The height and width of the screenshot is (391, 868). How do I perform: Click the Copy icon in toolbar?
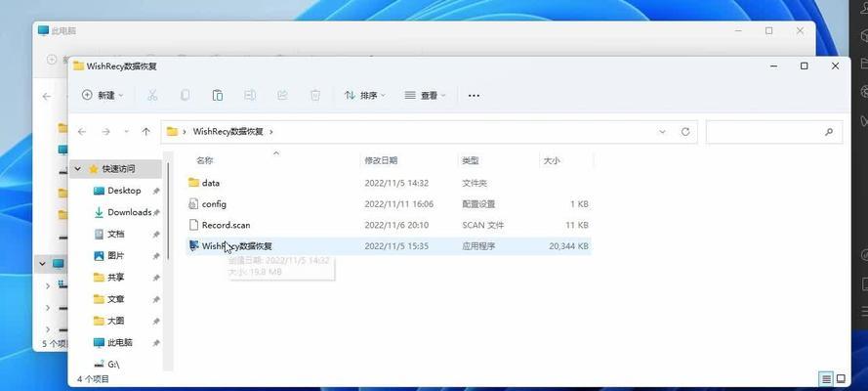(x=185, y=95)
